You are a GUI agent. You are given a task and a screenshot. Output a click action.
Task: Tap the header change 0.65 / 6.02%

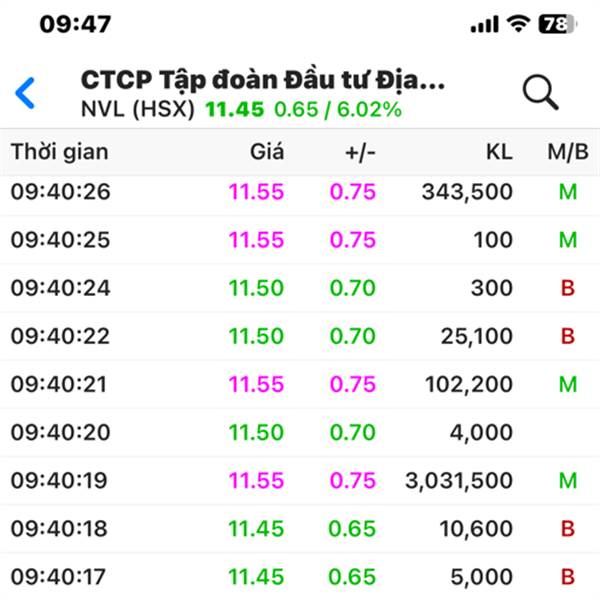coord(338,109)
